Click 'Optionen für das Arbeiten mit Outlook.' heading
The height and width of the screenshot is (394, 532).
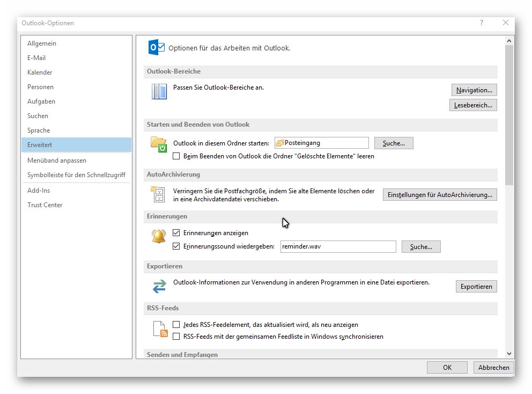point(230,48)
